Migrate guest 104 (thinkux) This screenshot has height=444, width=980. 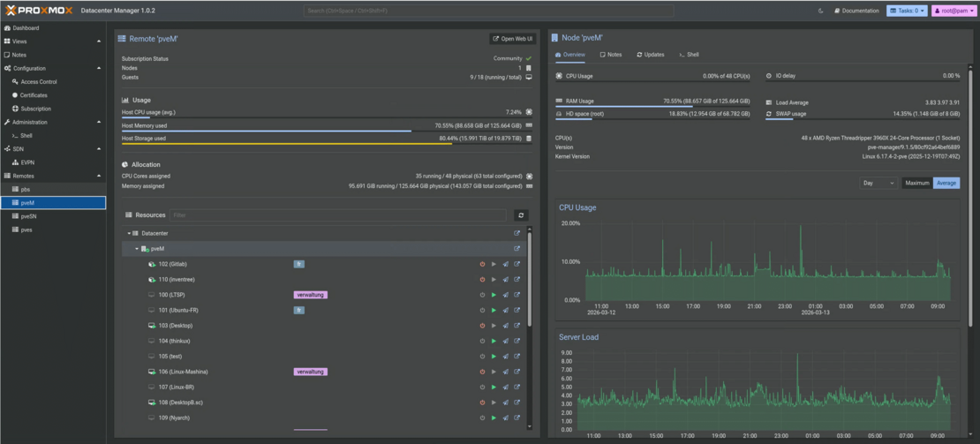tap(506, 341)
